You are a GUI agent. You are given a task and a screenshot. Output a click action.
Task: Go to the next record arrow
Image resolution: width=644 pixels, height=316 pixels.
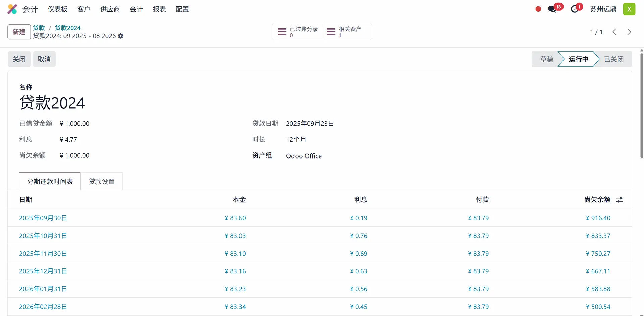point(629,32)
